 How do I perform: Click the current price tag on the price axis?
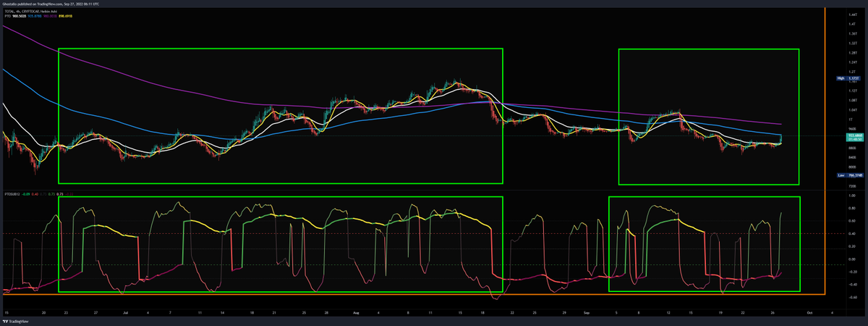854,136
